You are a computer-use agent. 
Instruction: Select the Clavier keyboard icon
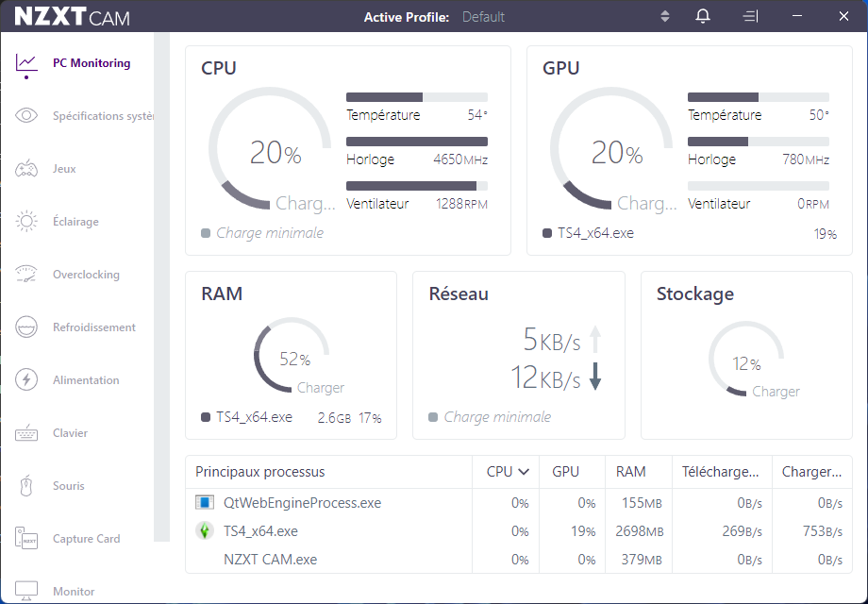tap(26, 433)
